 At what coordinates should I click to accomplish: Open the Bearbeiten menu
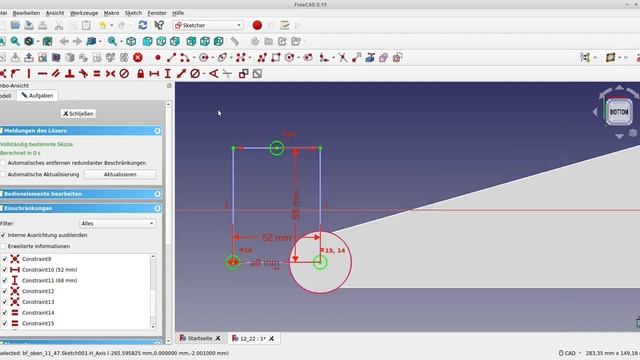26,13
